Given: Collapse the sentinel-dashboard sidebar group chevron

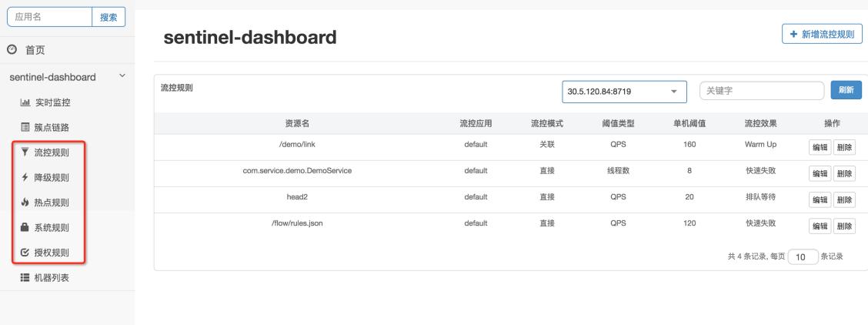Looking at the screenshot, I should 122,76.
